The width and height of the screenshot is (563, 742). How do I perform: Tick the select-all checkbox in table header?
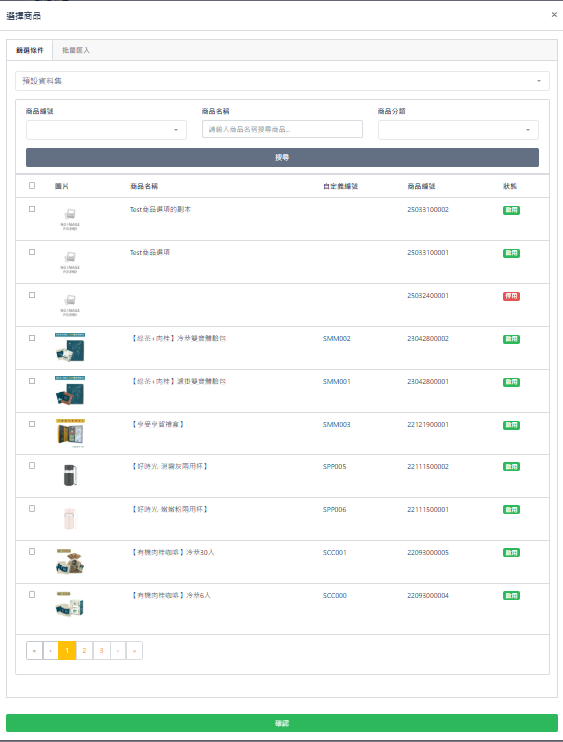click(32, 186)
